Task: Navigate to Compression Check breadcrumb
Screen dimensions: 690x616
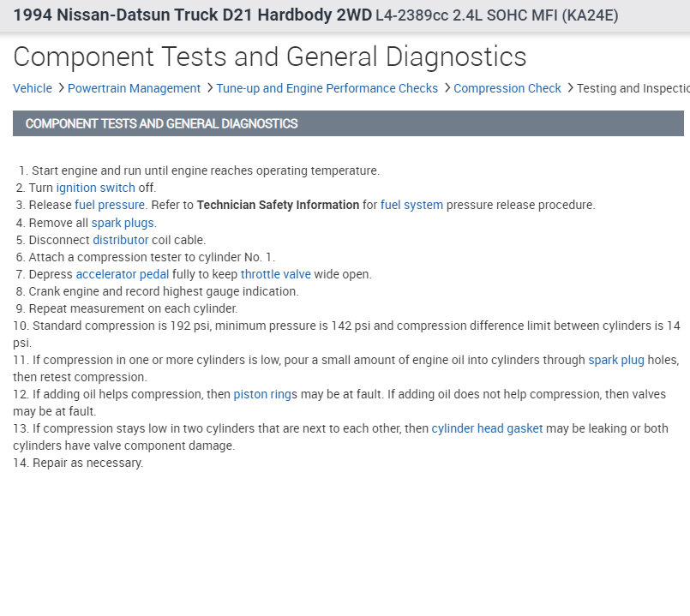Action: click(507, 88)
